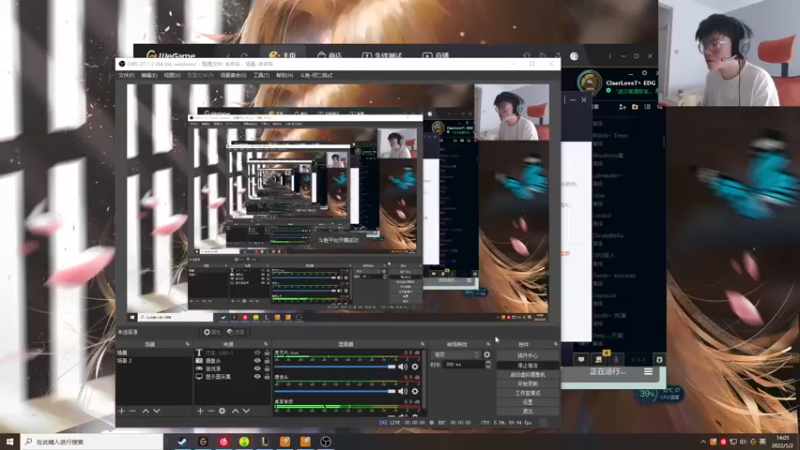Screen dimensions: 800x450
Task: Open OBS Studio from the Windows taskbar
Action: [326, 442]
